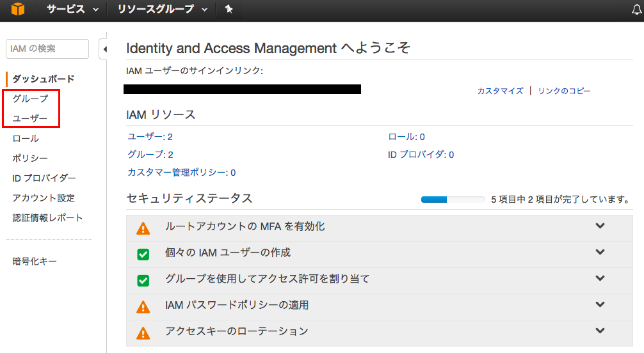Expand the ルートアカウントの MFA を有効化 row chevron
Screen dimensions: 644x353
click(x=600, y=226)
